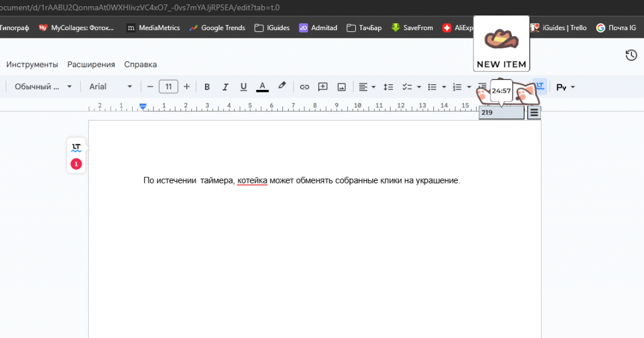The image size is (644, 338).
Task: Open the Типограф bookmark
Action: point(14,28)
